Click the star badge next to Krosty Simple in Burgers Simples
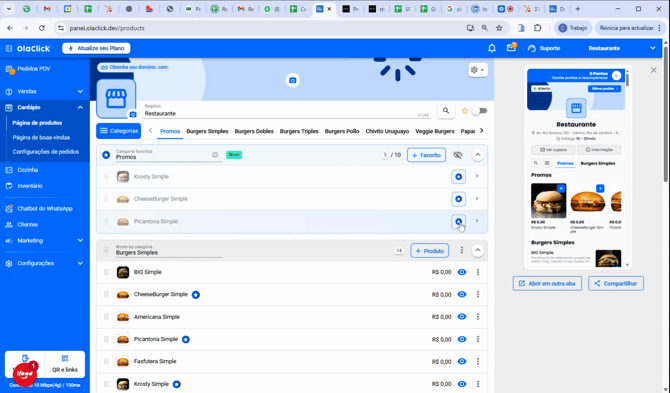The width and height of the screenshot is (670, 393). click(176, 384)
